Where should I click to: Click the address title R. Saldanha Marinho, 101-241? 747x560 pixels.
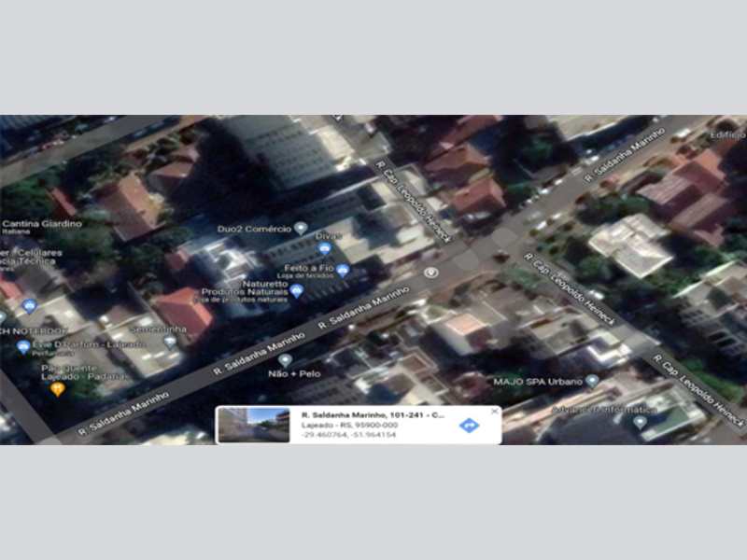tap(373, 414)
